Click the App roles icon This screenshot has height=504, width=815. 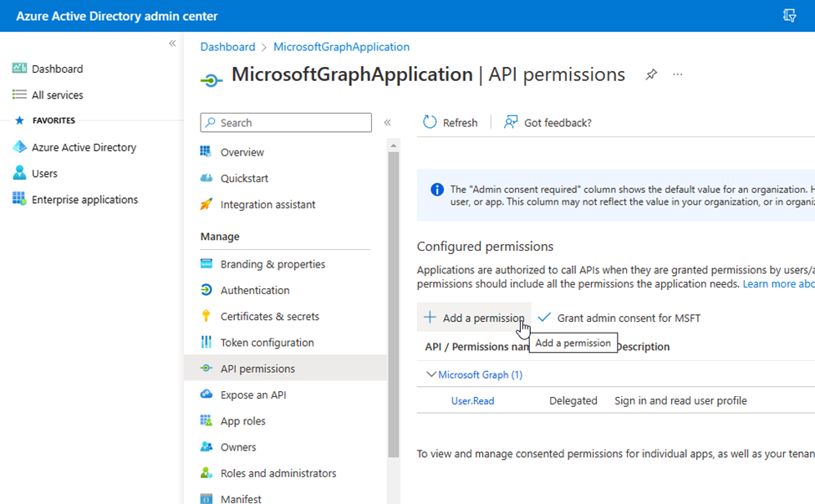point(206,420)
